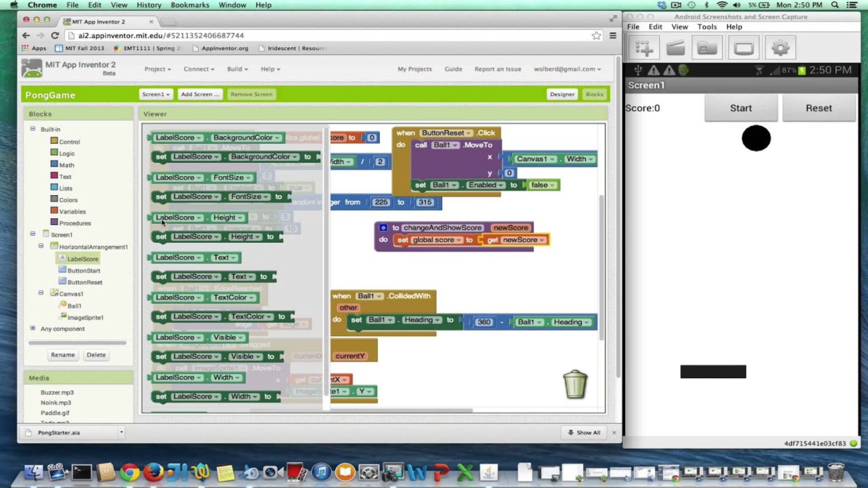Open the PongStarter.aia download options arrow
Screen dimensions: 868x488
[121, 432]
